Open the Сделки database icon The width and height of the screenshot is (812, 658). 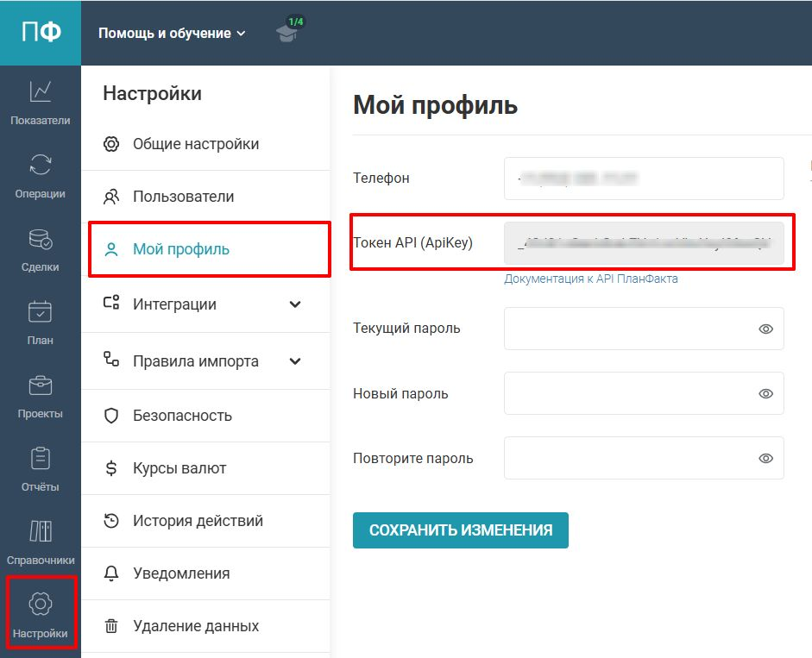(41, 238)
